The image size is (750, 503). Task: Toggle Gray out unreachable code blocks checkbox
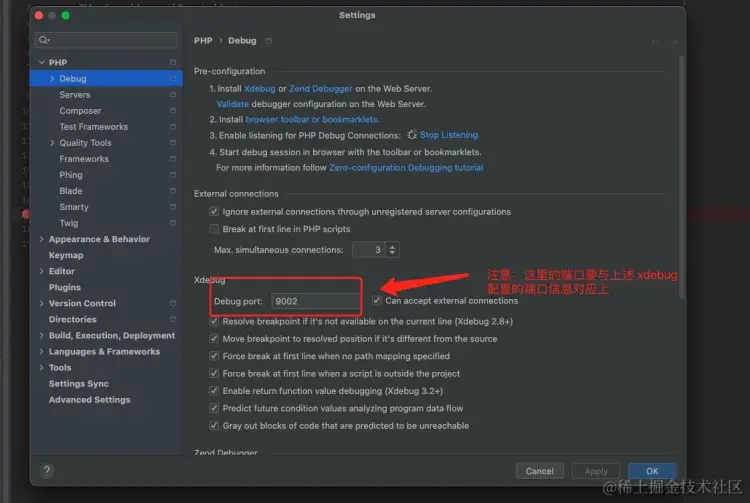pyautogui.click(x=214, y=426)
